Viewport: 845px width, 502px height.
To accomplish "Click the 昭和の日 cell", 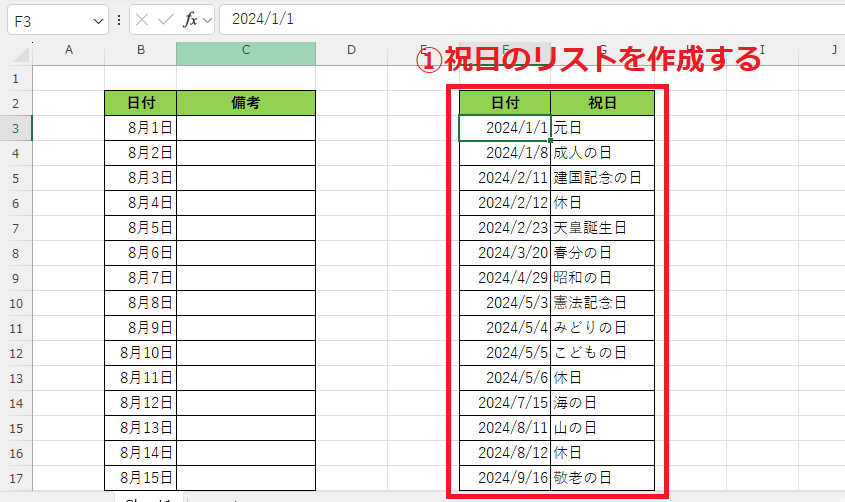I will click(602, 278).
